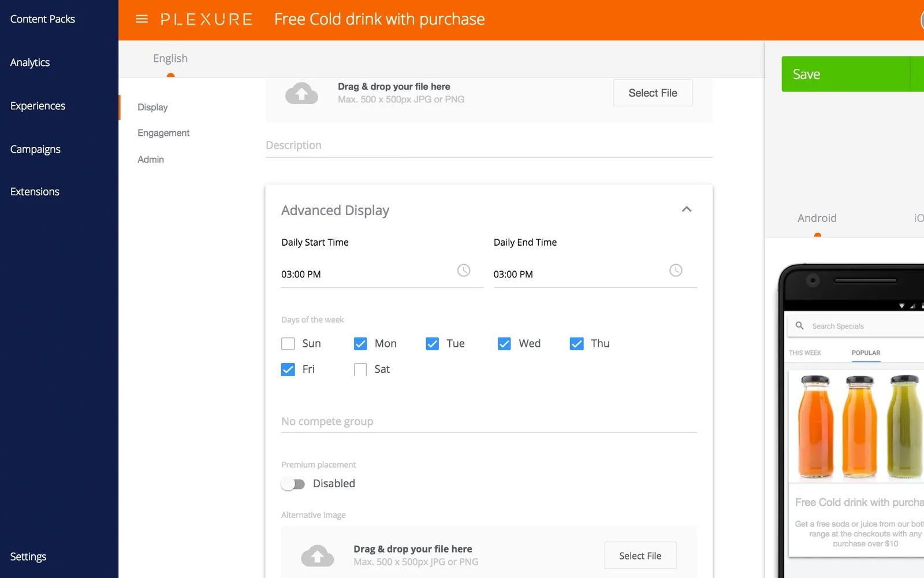
Task: Uncheck the Tue checkbox
Action: pos(433,344)
